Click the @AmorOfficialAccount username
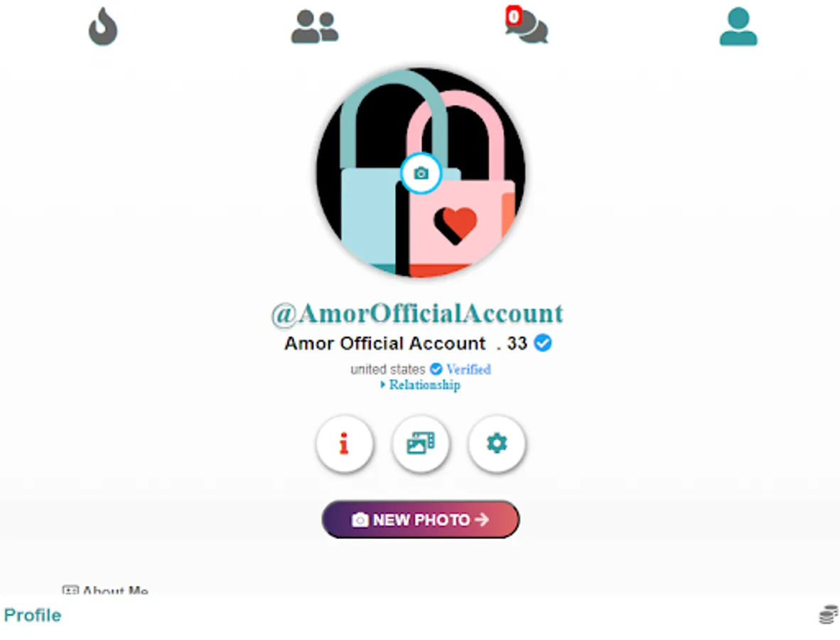Screen dimensions: 840x640 pyautogui.click(x=417, y=314)
